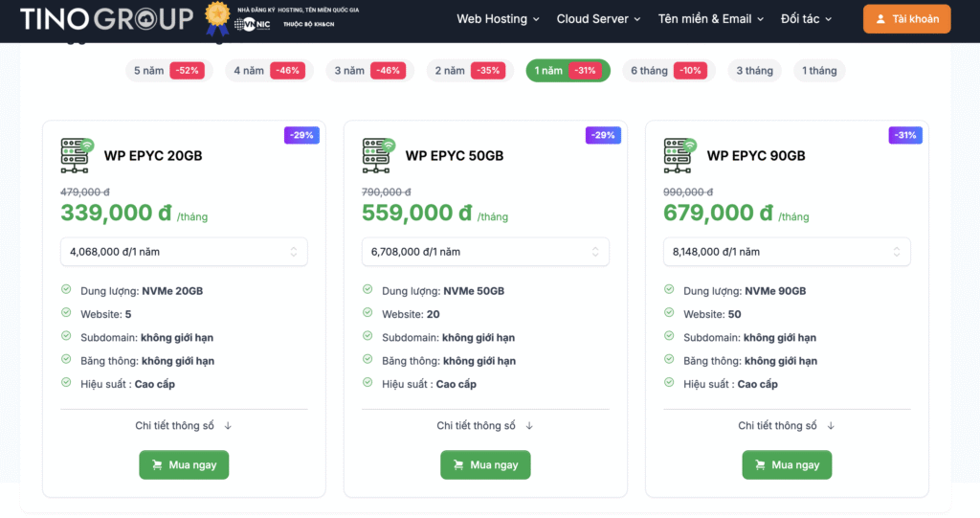
Task: Open the Cloud Server menu
Action: pyautogui.click(x=600, y=19)
